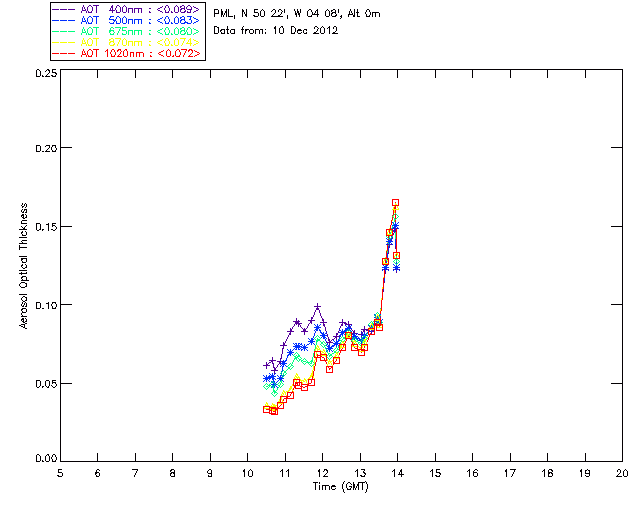The height and width of the screenshot is (512, 640).
Task: Click the x-axis tick label 9
Action: pyautogui.click(x=210, y=473)
